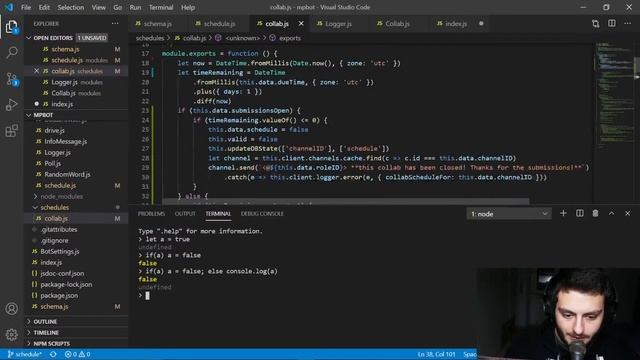The height and width of the screenshot is (360, 640).
Task: Switch to the schedule.js editor tab
Action: [x=219, y=24]
